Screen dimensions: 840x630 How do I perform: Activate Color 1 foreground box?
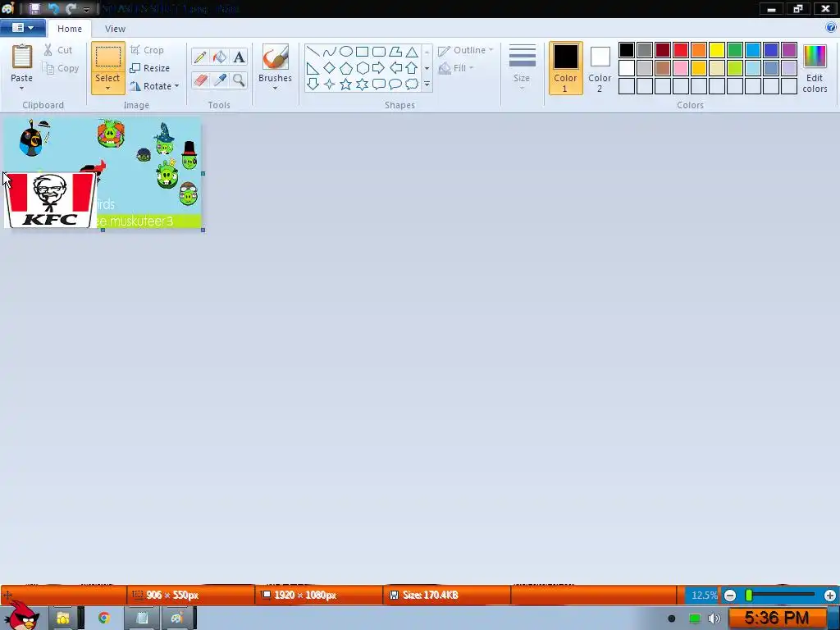566,69
